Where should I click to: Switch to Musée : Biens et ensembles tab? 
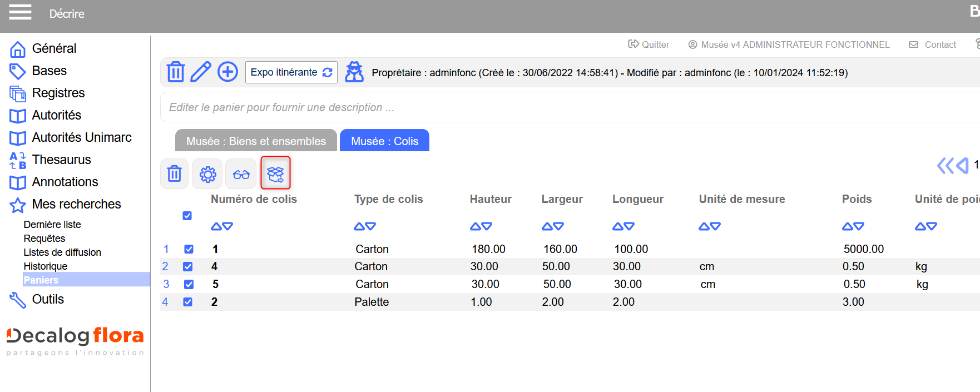(x=256, y=141)
